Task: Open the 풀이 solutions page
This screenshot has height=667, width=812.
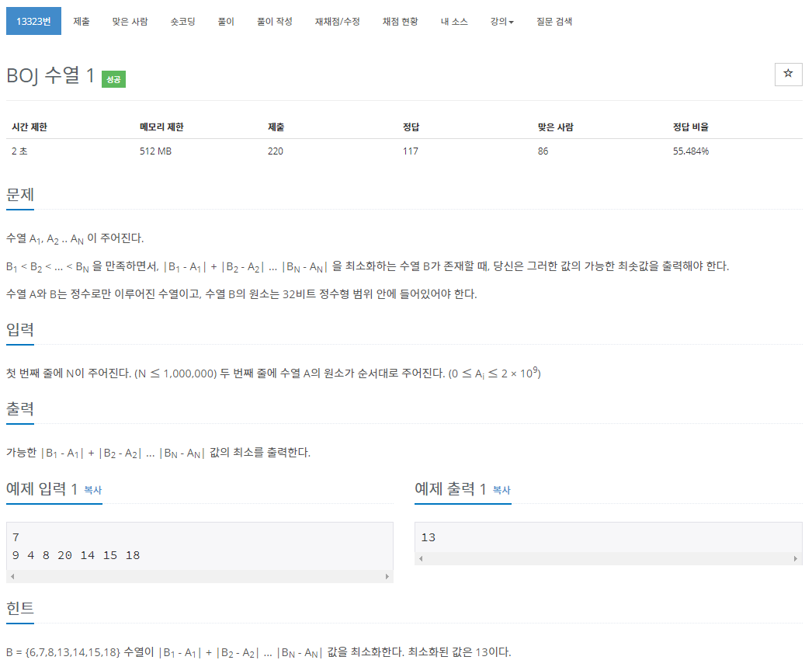Action: pyautogui.click(x=225, y=21)
